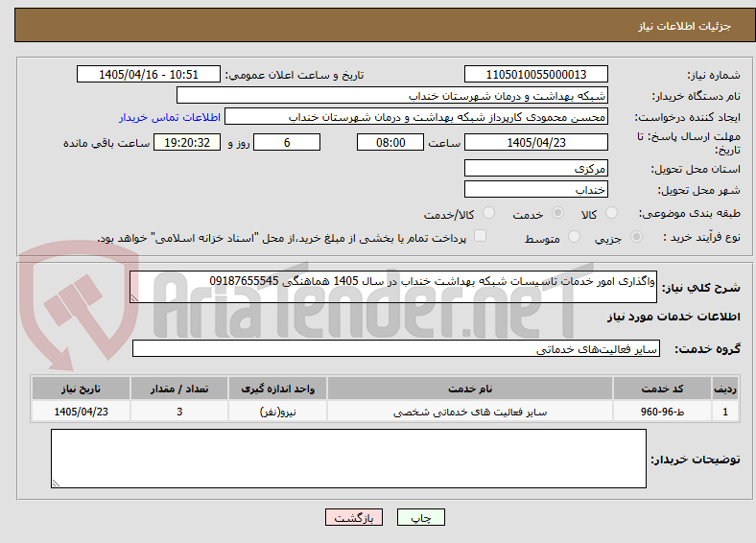
Task: Click the اطلاعات خدمات مورد نیاز section heading
Action: point(673,317)
